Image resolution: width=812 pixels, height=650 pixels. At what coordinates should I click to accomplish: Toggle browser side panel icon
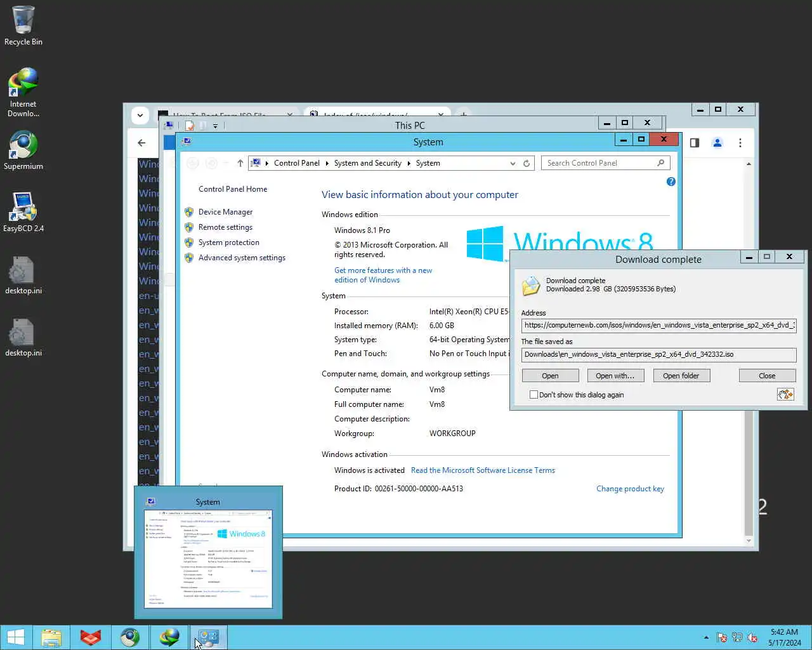coord(695,143)
